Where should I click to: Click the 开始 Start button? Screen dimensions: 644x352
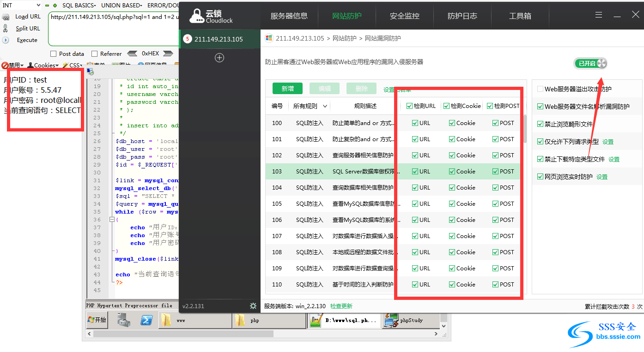(97, 320)
